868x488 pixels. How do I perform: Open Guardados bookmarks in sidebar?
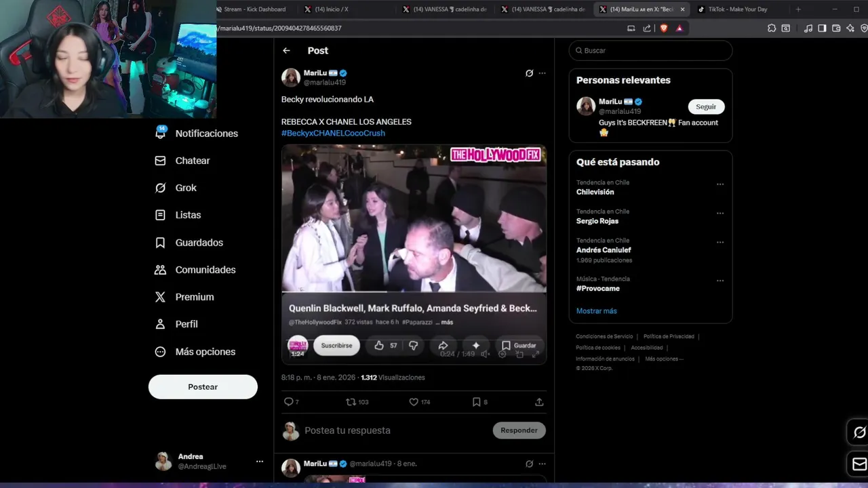189,243
